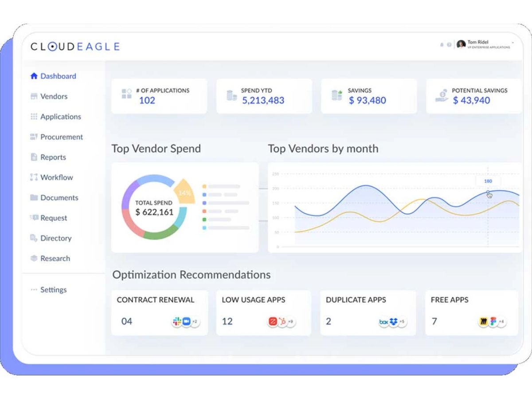The image size is (532, 399).
Task: Click Tom Ridel's profile avatar
Action: [461, 44]
